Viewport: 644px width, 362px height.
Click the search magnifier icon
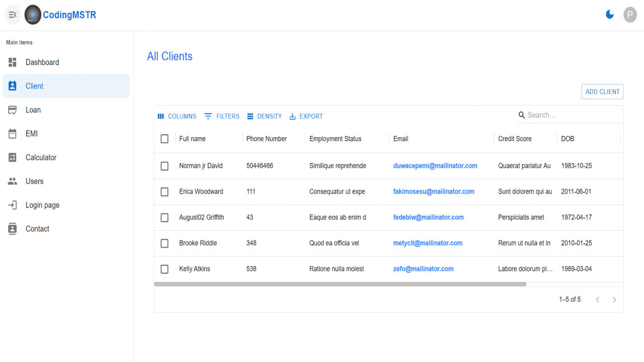tap(522, 115)
